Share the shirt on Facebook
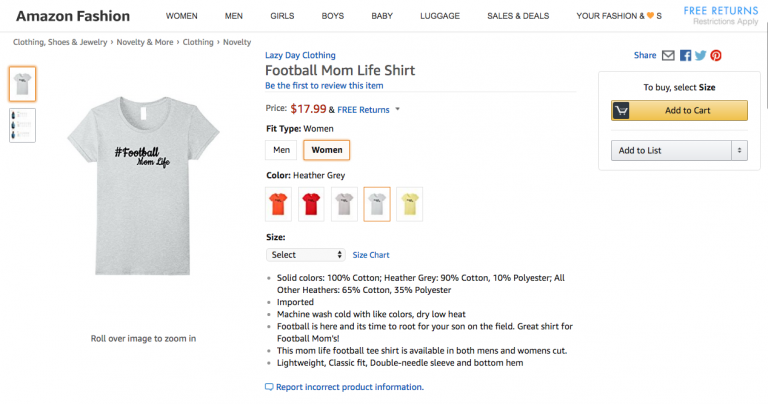 tap(686, 56)
